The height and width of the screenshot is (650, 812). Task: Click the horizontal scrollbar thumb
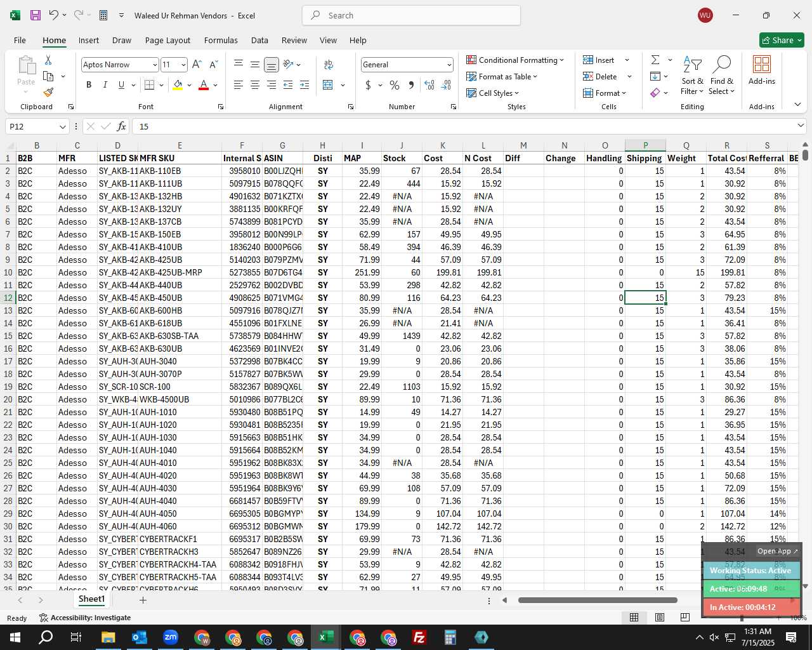pos(597,600)
